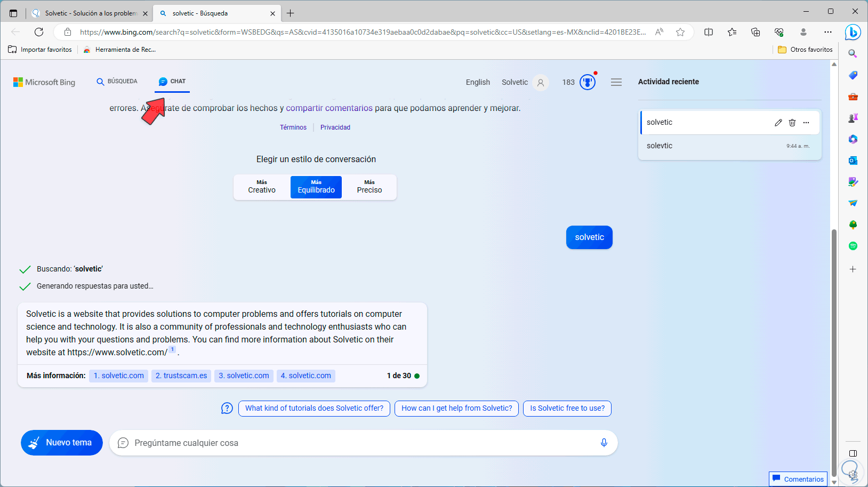Image resolution: width=868 pixels, height=487 pixels.
Task: Open source 3. solvetic.com
Action: (x=244, y=376)
